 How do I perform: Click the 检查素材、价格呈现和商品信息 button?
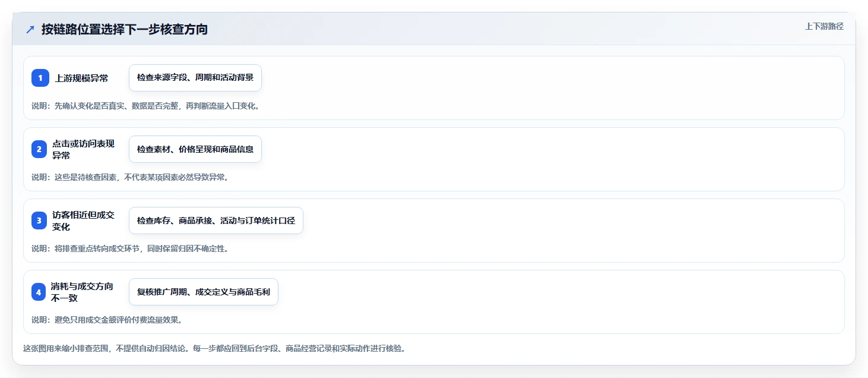[x=195, y=149]
